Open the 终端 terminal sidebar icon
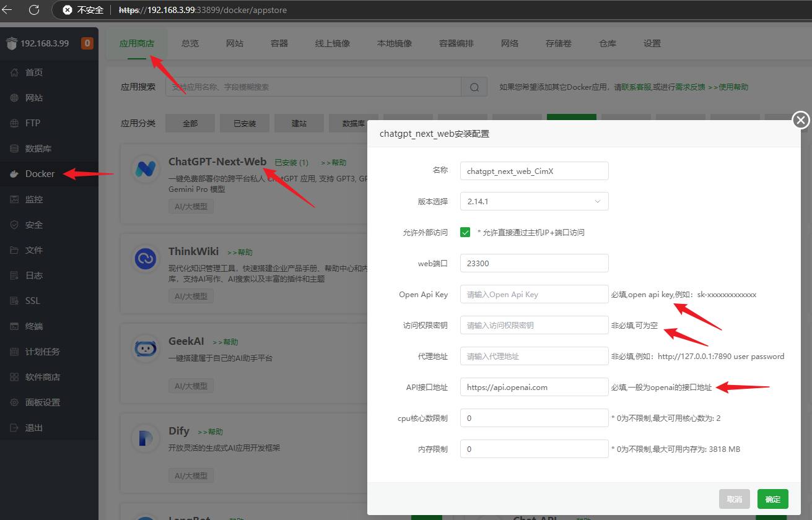This screenshot has height=520, width=812. [14, 326]
